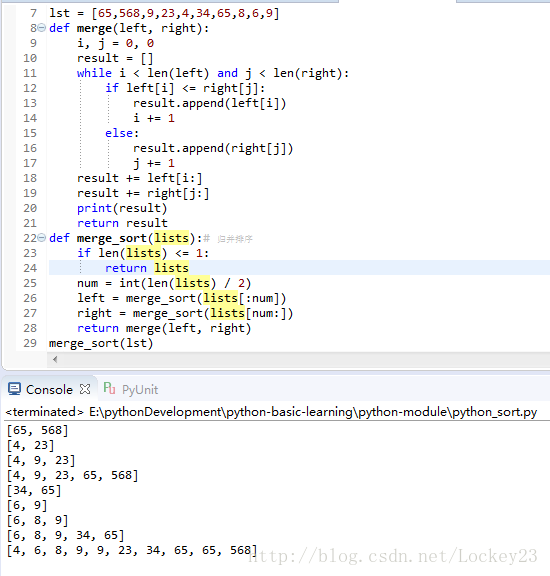Click the print(result) statement

(x=122, y=208)
